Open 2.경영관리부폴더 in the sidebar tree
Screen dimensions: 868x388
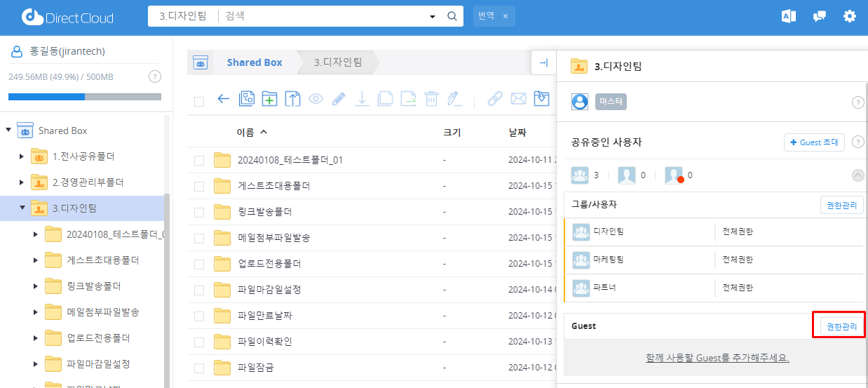click(x=88, y=182)
